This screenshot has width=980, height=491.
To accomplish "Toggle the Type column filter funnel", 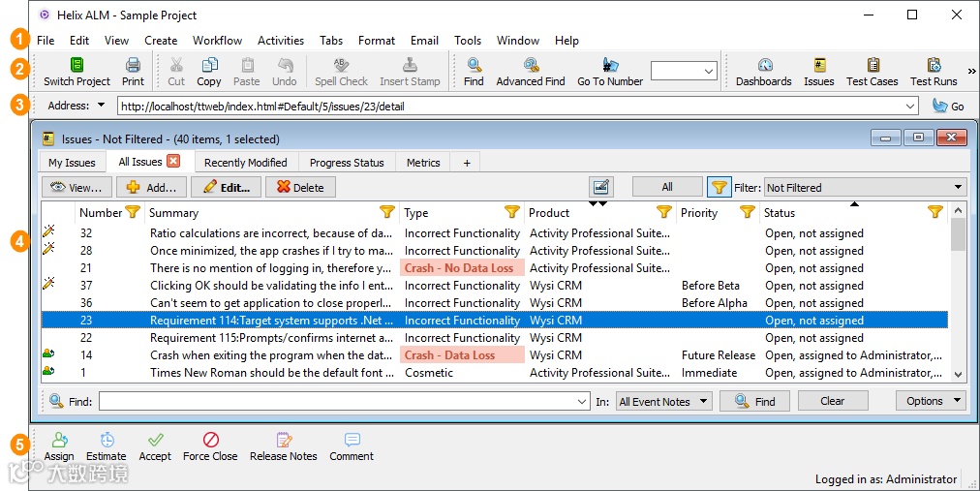I will pyautogui.click(x=512, y=212).
